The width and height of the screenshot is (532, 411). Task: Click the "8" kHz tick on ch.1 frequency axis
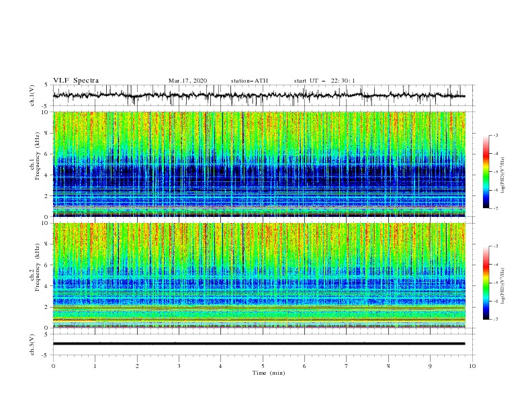click(x=48, y=133)
